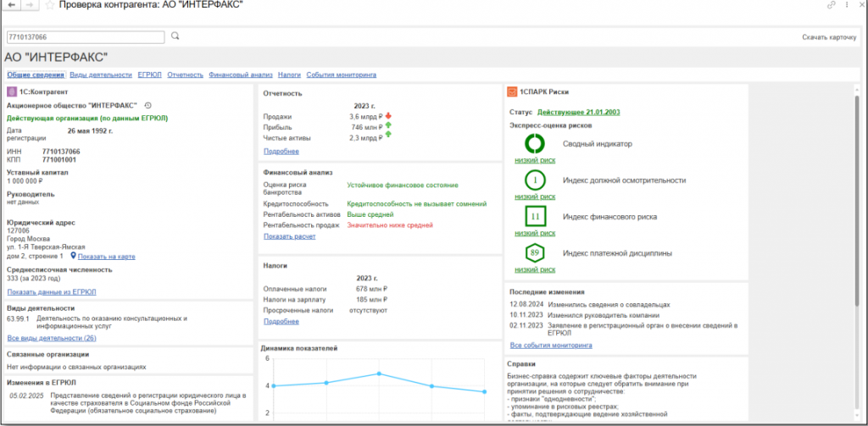The width and height of the screenshot is (868, 426).
Task: Open the three-dot more menu at top right
Action: (847, 5)
